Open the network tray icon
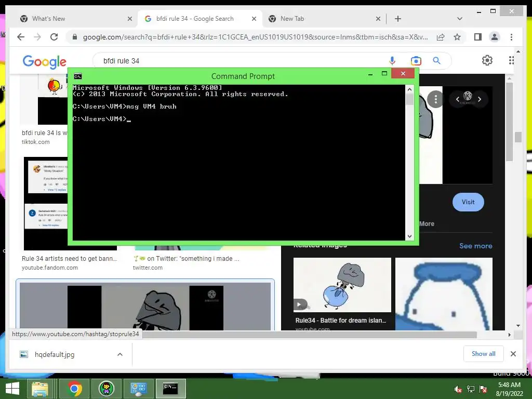The height and width of the screenshot is (399, 532). pos(471,389)
